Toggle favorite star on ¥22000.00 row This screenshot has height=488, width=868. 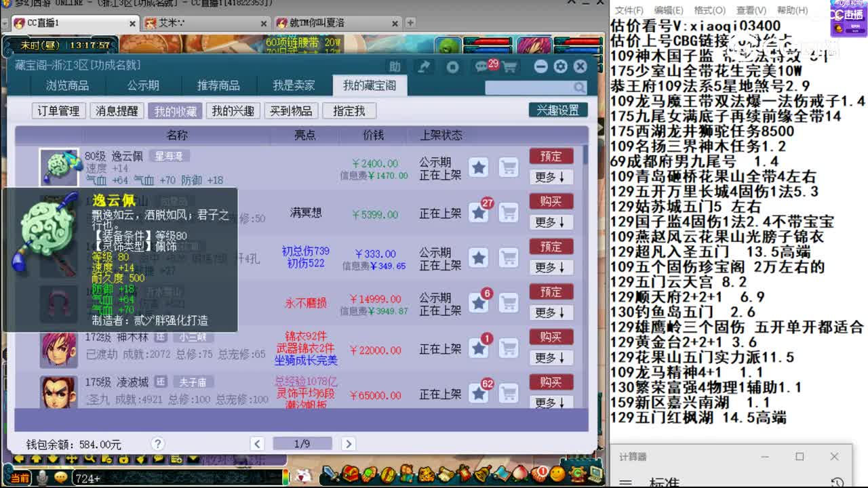(x=479, y=348)
